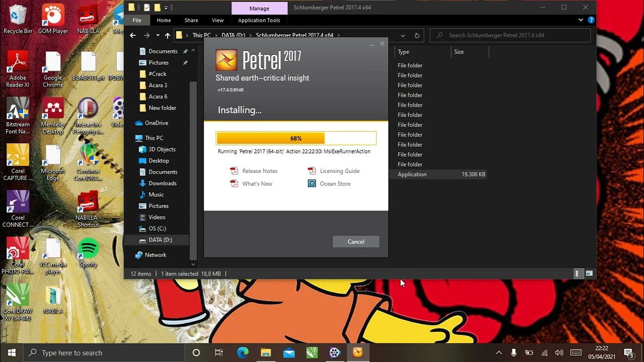
Task: Click the taskbar search box
Action: point(104,352)
